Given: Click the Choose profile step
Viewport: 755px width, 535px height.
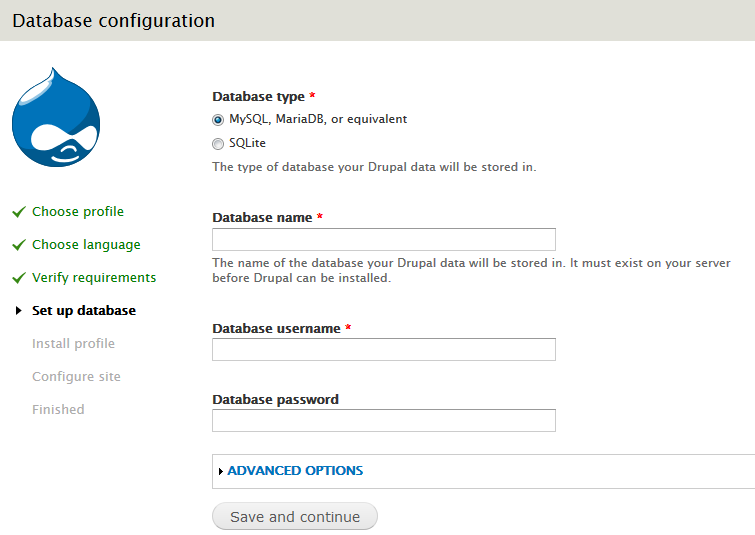Looking at the screenshot, I should tap(78, 212).
